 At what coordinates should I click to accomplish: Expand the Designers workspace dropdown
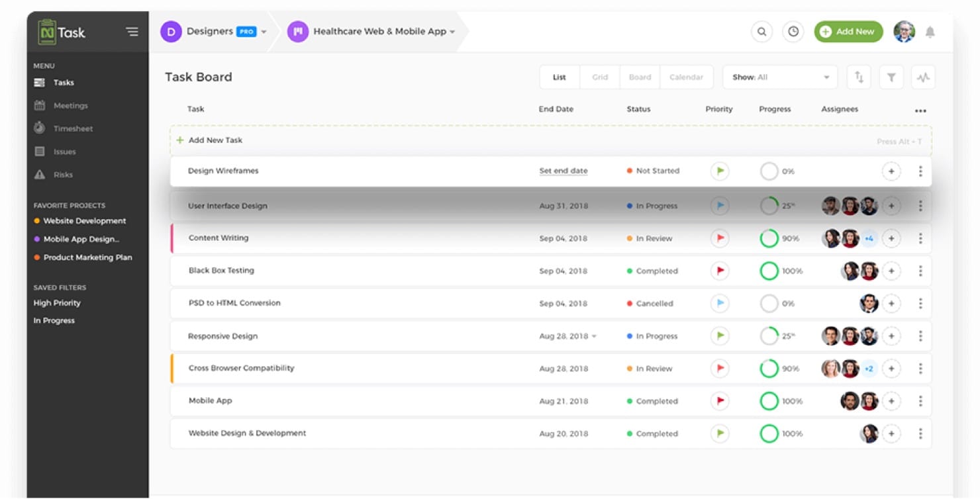tap(264, 32)
